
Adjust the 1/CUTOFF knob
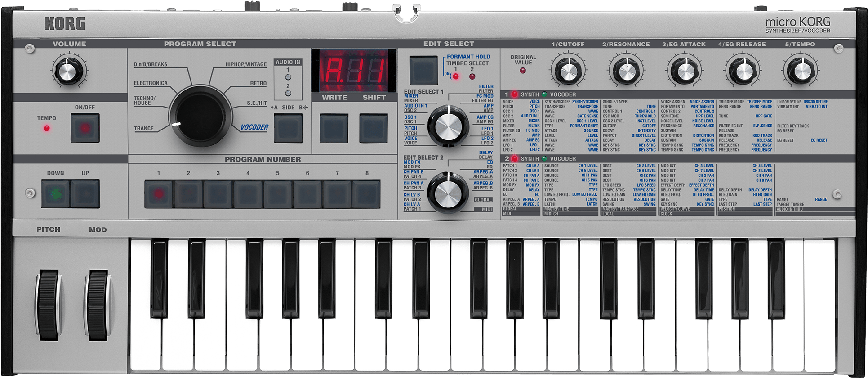tap(568, 71)
